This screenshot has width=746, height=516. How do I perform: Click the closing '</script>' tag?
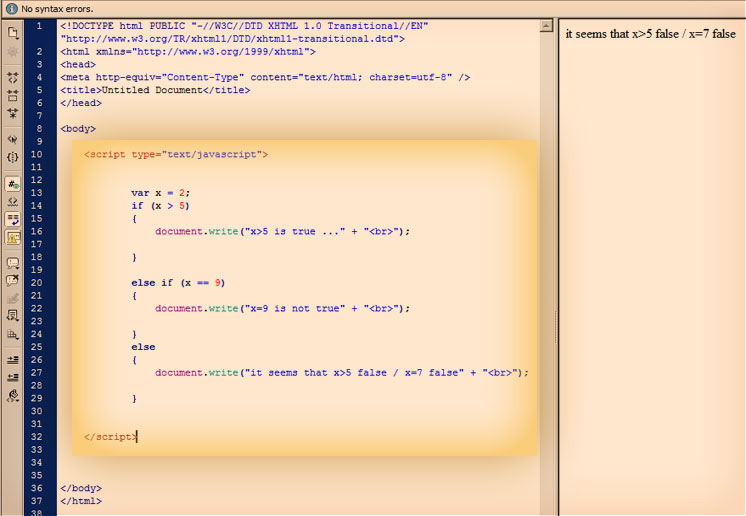coord(110,437)
